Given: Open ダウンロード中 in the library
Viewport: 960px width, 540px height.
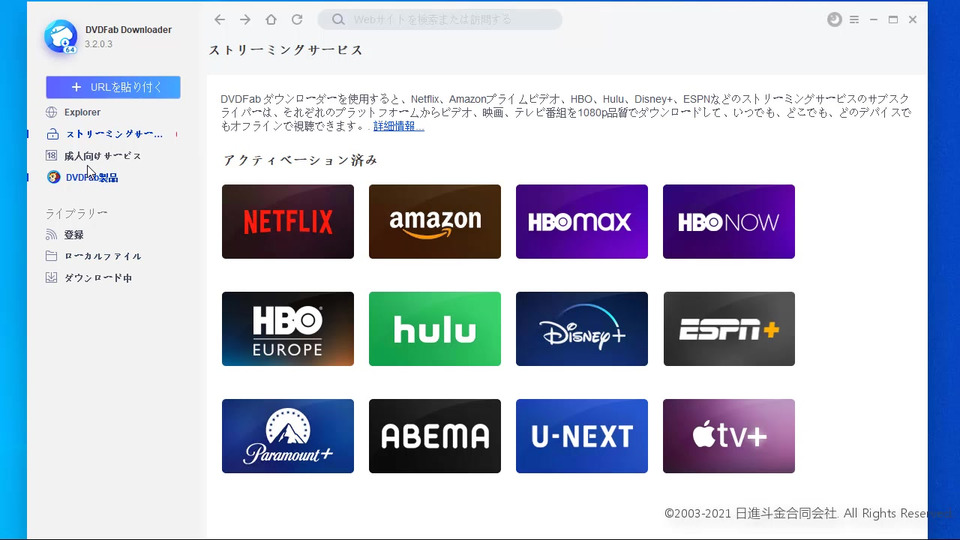Looking at the screenshot, I should 98,277.
